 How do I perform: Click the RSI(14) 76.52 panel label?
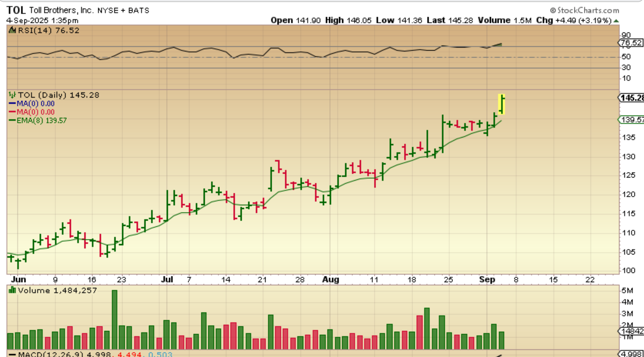pos(49,30)
